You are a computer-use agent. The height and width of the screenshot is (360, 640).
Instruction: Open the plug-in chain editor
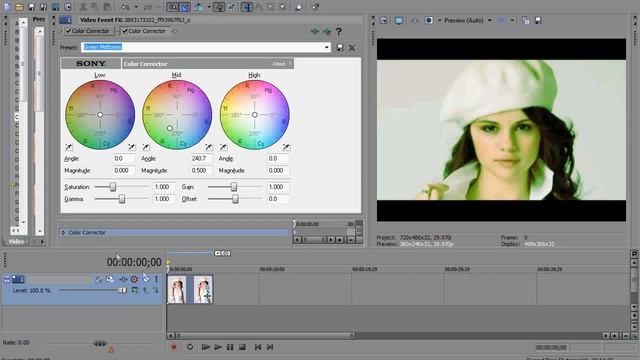315,31
